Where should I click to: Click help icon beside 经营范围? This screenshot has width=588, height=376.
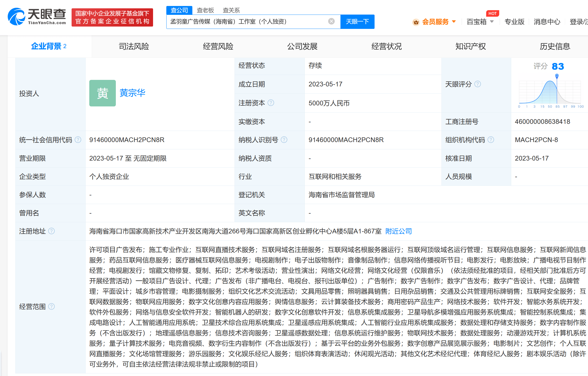click(x=52, y=307)
